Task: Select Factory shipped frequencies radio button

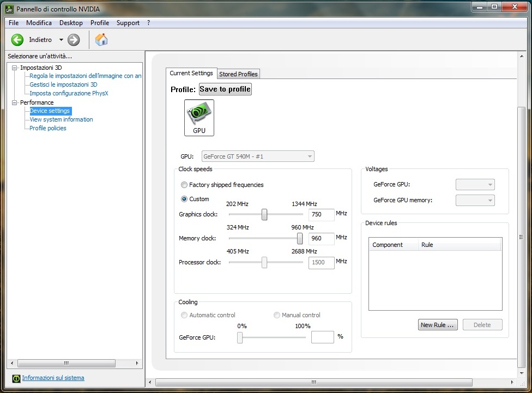Action: point(184,185)
